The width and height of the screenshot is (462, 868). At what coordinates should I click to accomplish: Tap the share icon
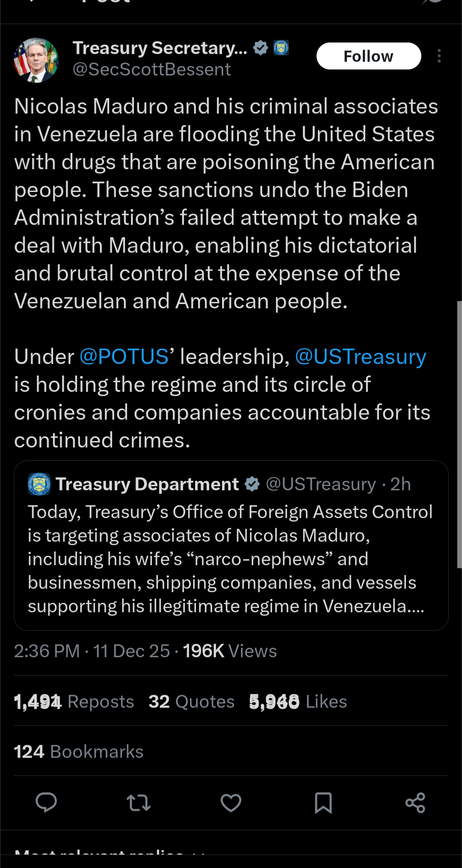(415, 802)
